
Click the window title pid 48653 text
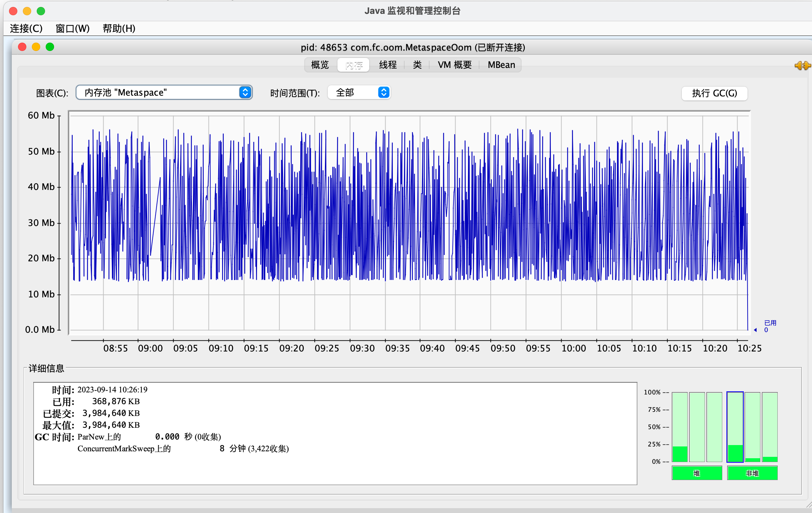point(413,47)
